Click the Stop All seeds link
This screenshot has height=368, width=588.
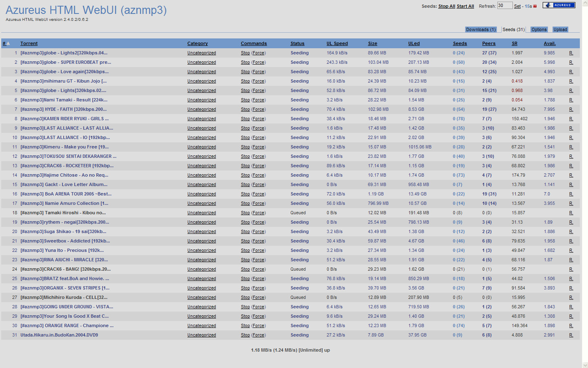click(446, 6)
